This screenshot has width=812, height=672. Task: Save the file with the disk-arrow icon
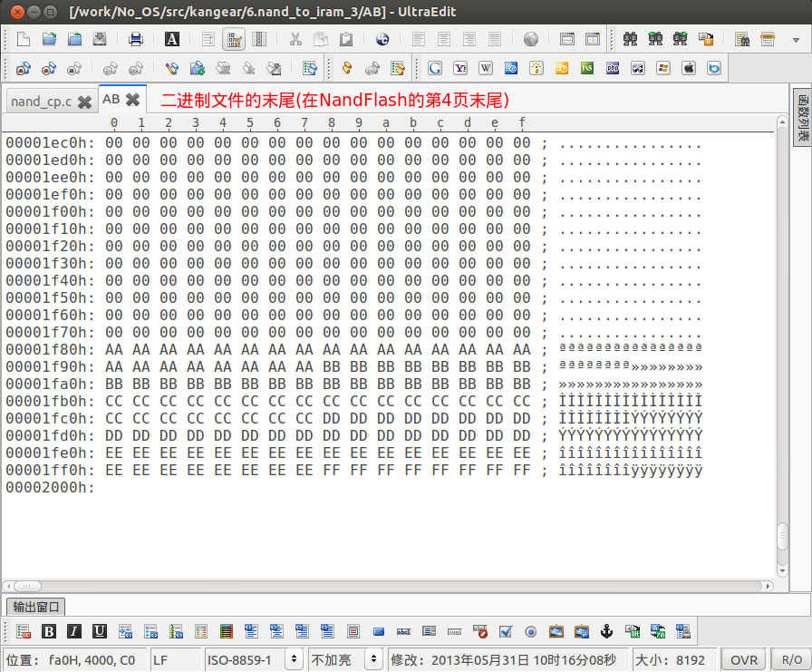[100, 39]
